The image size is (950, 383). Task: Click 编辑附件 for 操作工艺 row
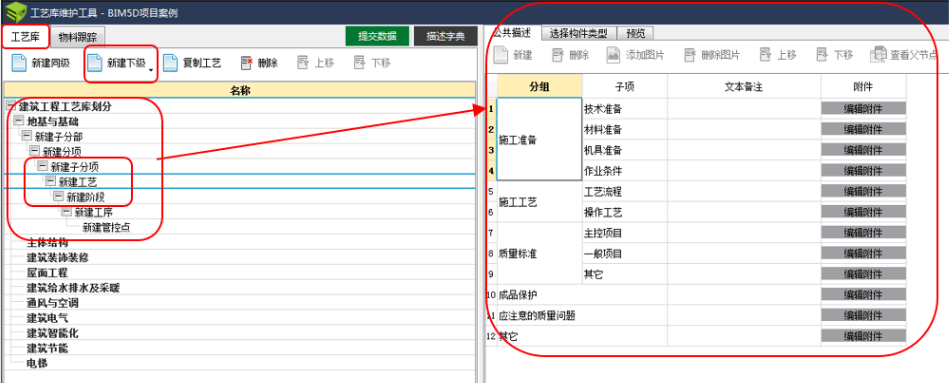pos(863,212)
